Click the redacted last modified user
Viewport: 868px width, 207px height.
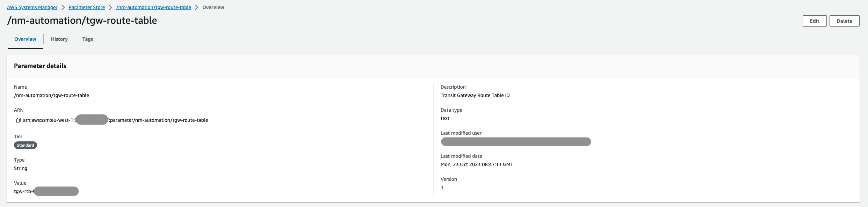[x=516, y=142]
